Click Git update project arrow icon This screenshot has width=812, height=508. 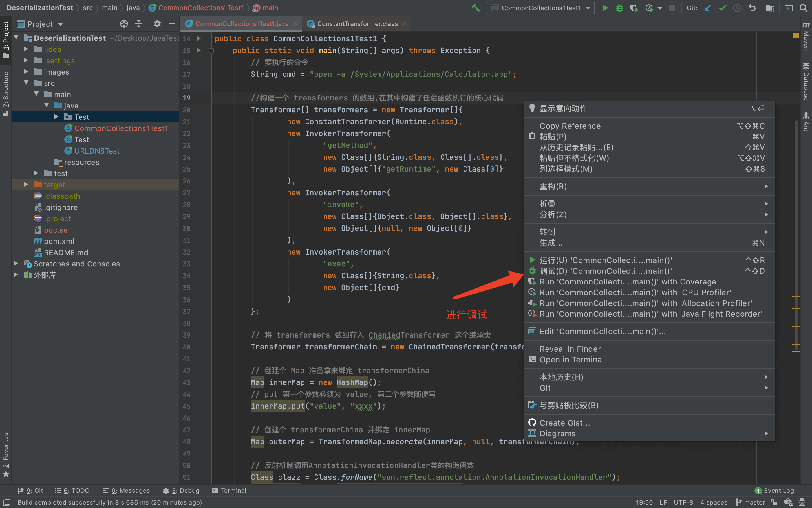[x=708, y=8]
